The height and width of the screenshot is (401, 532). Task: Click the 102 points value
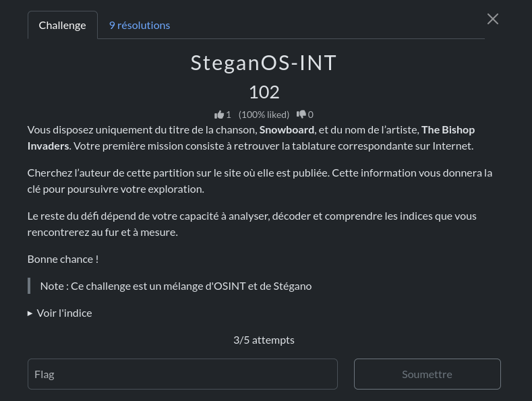[x=264, y=92]
